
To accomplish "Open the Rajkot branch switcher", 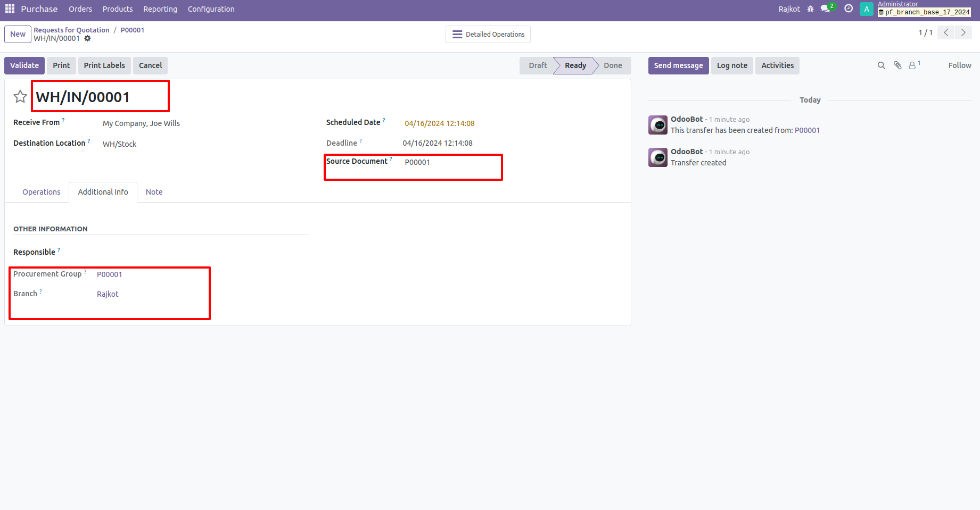I will (789, 9).
